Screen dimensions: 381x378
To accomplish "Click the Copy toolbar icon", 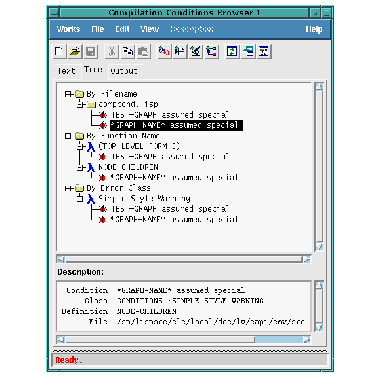I will [128, 52].
